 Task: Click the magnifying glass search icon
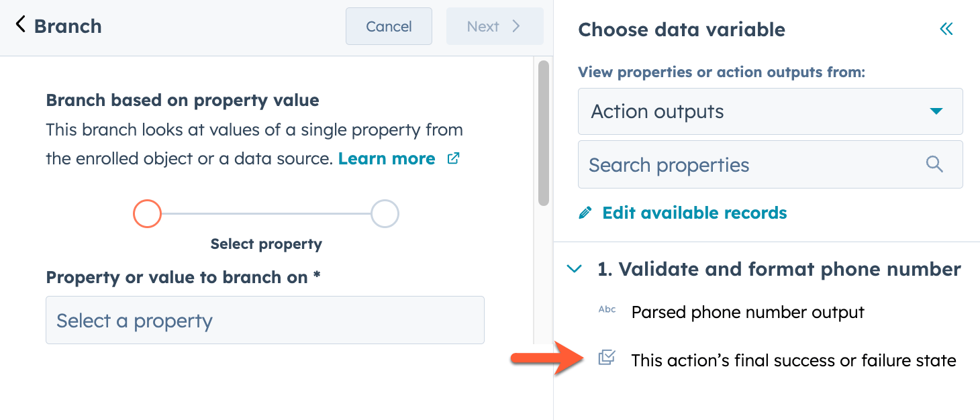tap(934, 164)
